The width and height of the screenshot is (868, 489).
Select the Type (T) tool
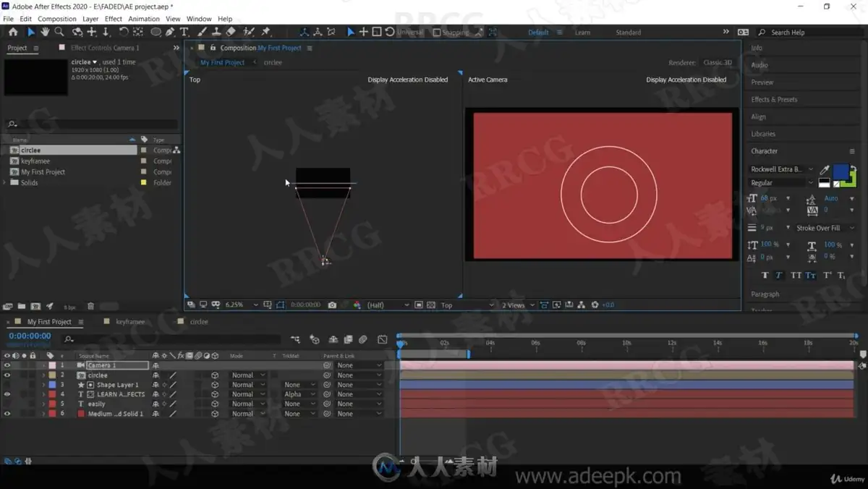(184, 32)
